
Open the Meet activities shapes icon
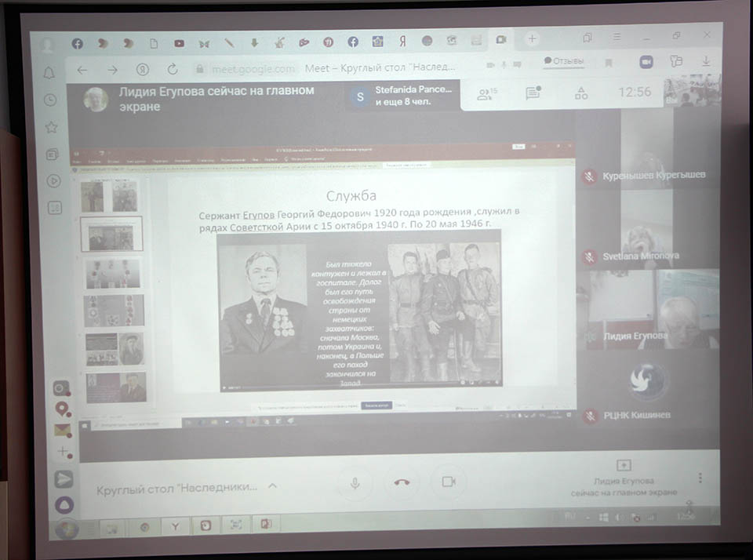(x=581, y=93)
